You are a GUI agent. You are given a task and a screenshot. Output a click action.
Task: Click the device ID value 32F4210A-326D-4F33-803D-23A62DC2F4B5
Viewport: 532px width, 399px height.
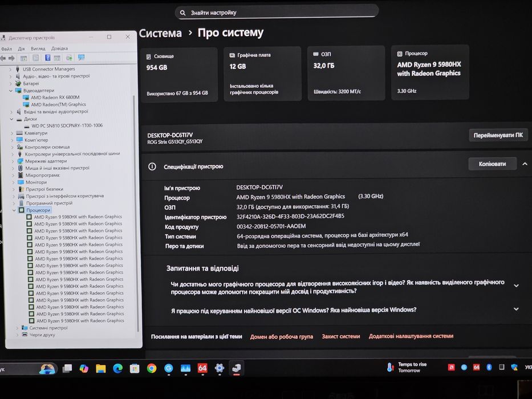click(290, 216)
